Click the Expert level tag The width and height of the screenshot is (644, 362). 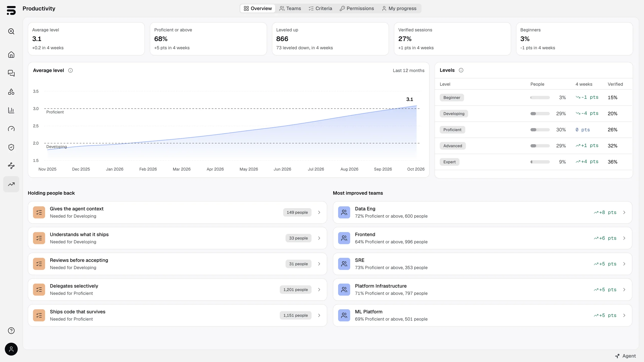pyautogui.click(x=449, y=162)
